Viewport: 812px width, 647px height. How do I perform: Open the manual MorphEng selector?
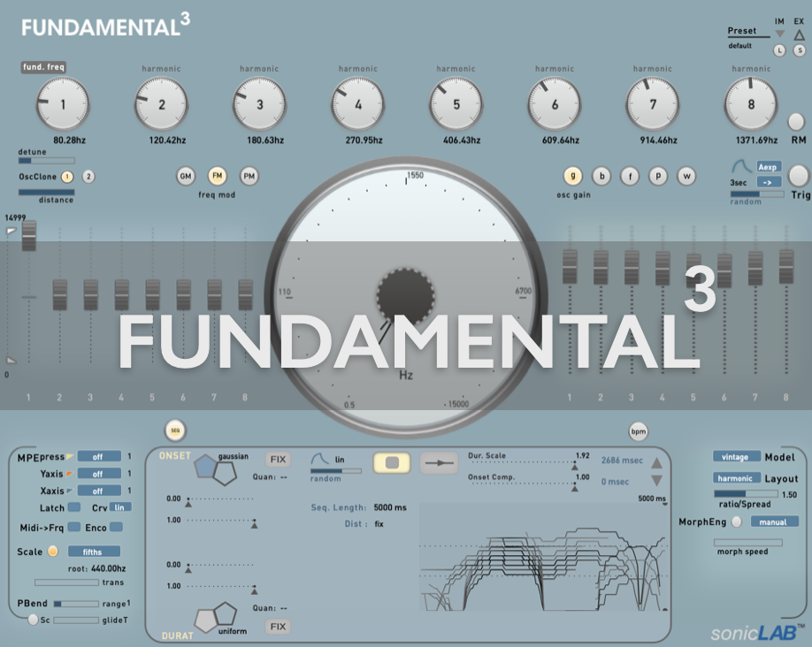774,521
